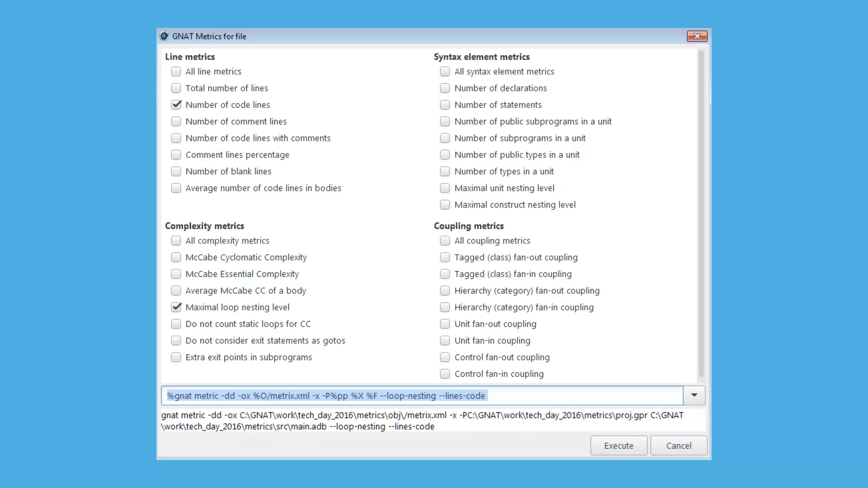This screenshot has width=868, height=488.
Task: Check McCabe Cyclomatic Complexity
Action: point(176,257)
